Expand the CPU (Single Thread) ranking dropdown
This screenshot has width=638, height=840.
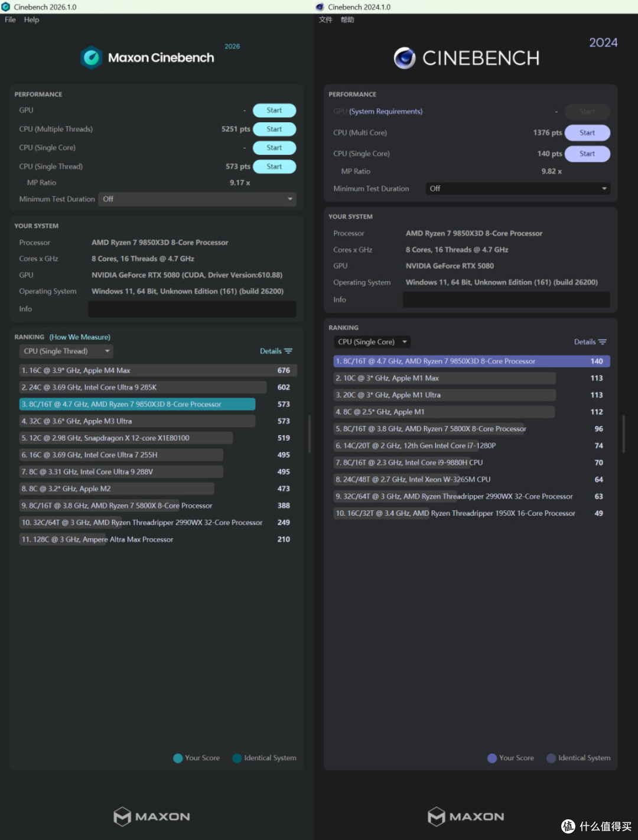[66, 351]
